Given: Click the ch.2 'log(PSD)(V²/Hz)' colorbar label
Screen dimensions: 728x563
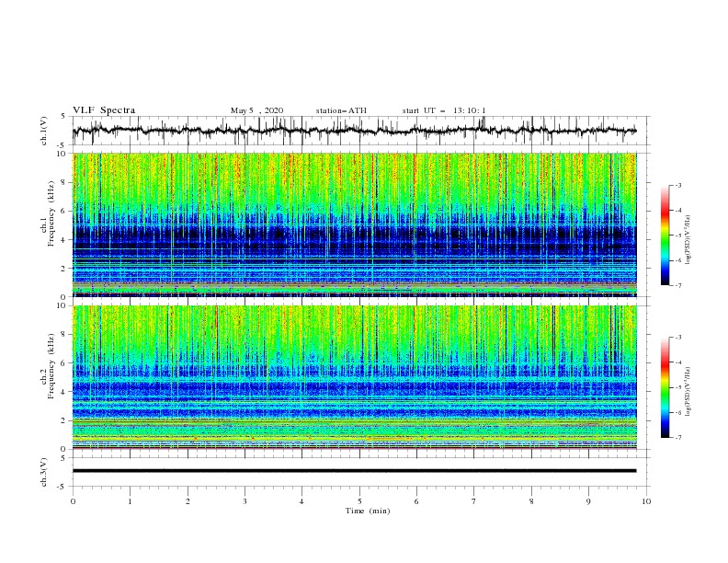Looking at the screenshot, I should coord(688,392).
